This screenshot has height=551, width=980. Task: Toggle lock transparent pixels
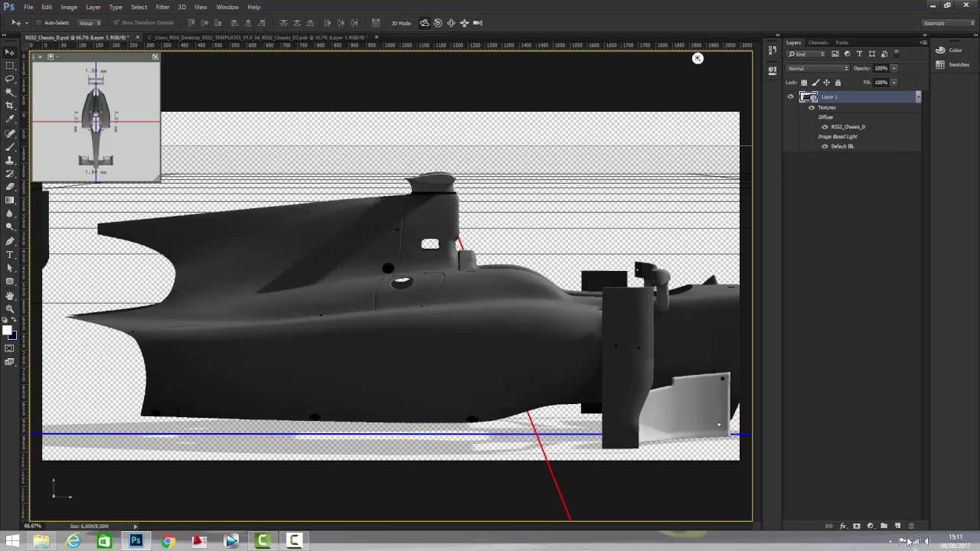point(804,82)
